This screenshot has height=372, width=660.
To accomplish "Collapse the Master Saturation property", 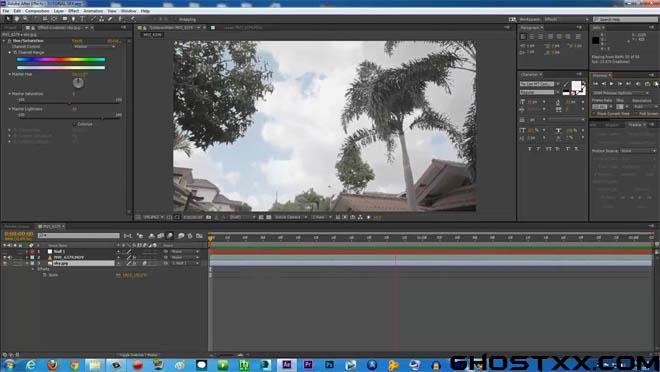I will [x=10, y=94].
